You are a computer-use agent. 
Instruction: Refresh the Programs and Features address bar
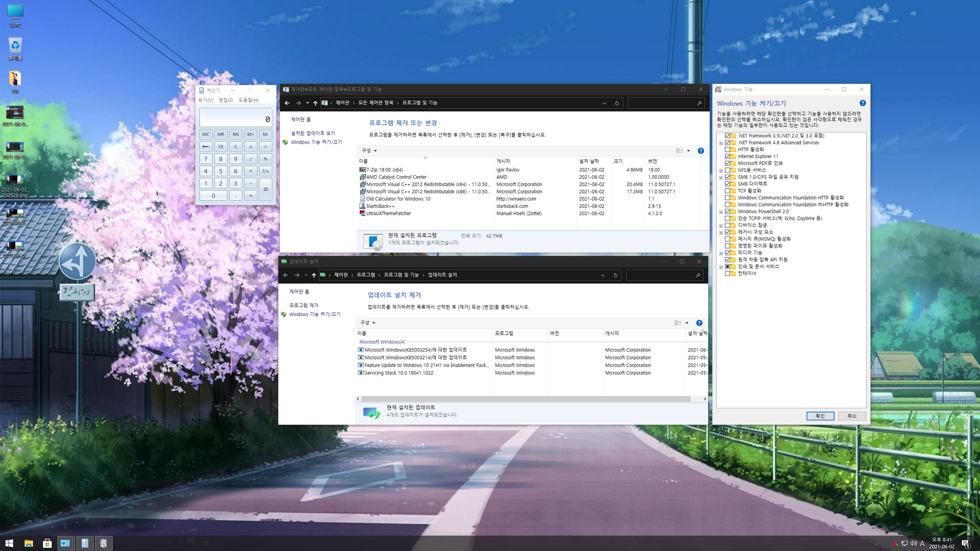point(617,103)
